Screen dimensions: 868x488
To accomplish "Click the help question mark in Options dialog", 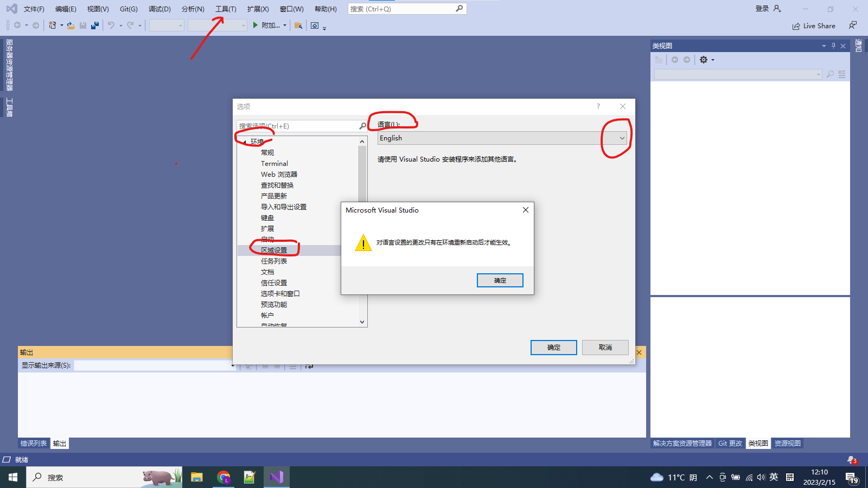I will point(598,106).
